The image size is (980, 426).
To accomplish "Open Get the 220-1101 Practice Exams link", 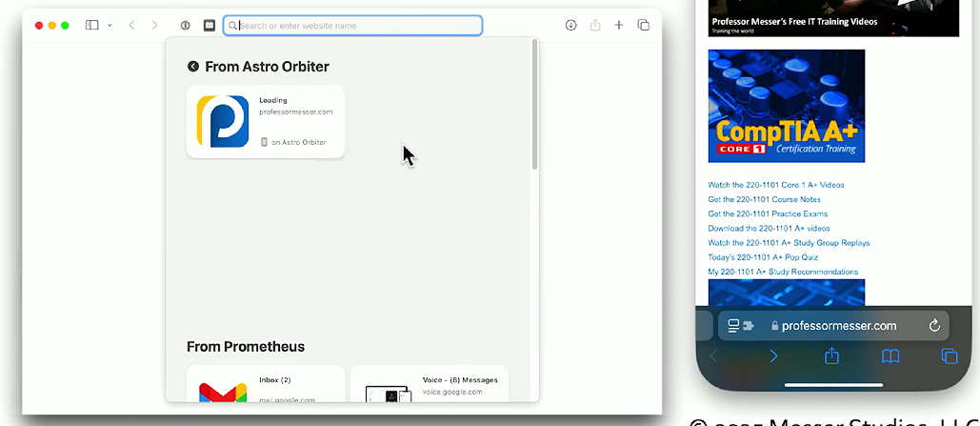I will pyautogui.click(x=768, y=213).
